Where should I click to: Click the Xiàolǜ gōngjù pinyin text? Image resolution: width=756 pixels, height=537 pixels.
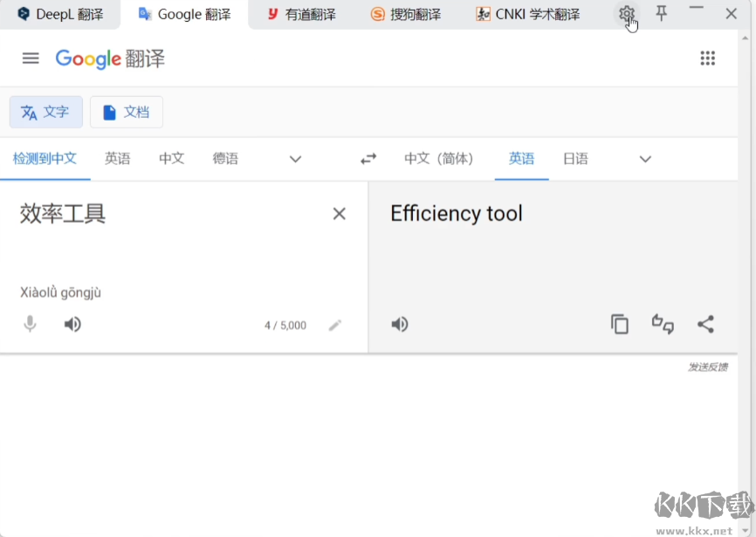tap(61, 293)
